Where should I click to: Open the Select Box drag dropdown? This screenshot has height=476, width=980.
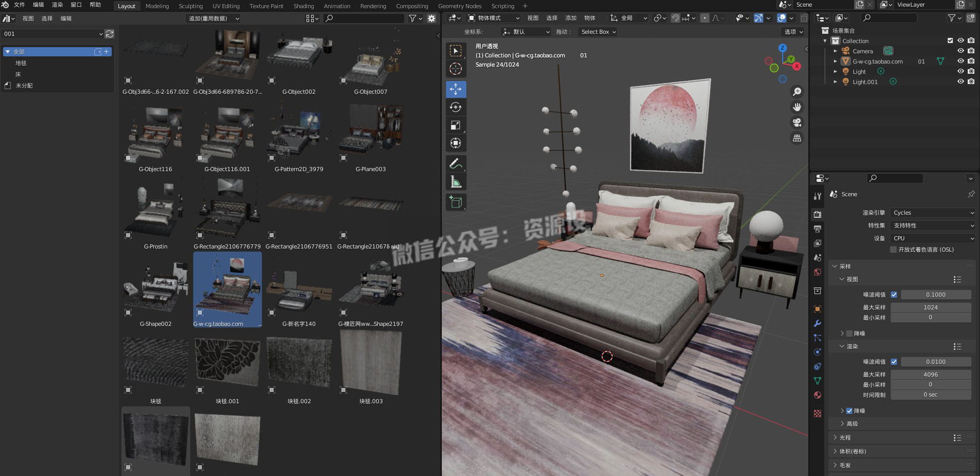tap(598, 32)
